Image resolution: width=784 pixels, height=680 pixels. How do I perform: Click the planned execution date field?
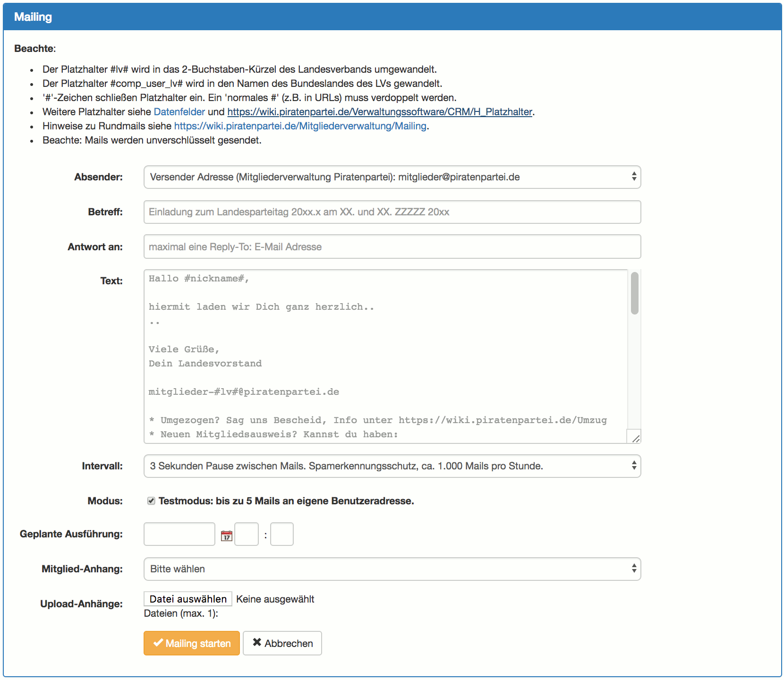pyautogui.click(x=179, y=534)
